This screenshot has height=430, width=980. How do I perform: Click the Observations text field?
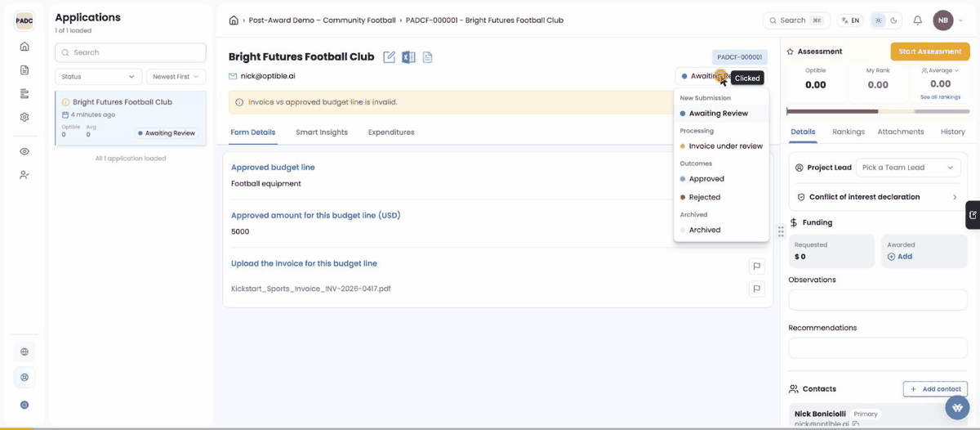[878, 300]
